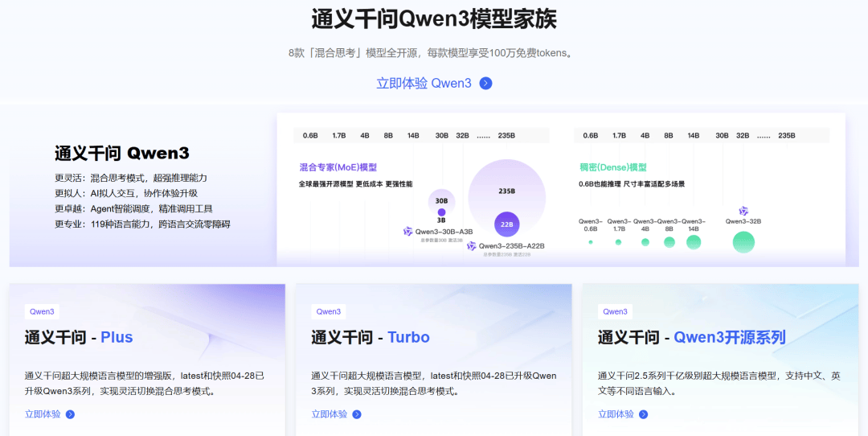Click the Turbo card description text
The height and width of the screenshot is (436, 868).
pos(434,384)
